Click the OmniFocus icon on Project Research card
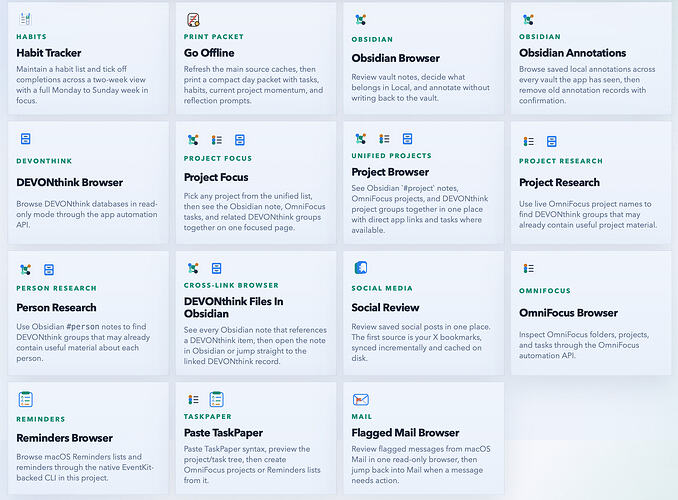The width and height of the screenshot is (678, 500). (x=528, y=141)
